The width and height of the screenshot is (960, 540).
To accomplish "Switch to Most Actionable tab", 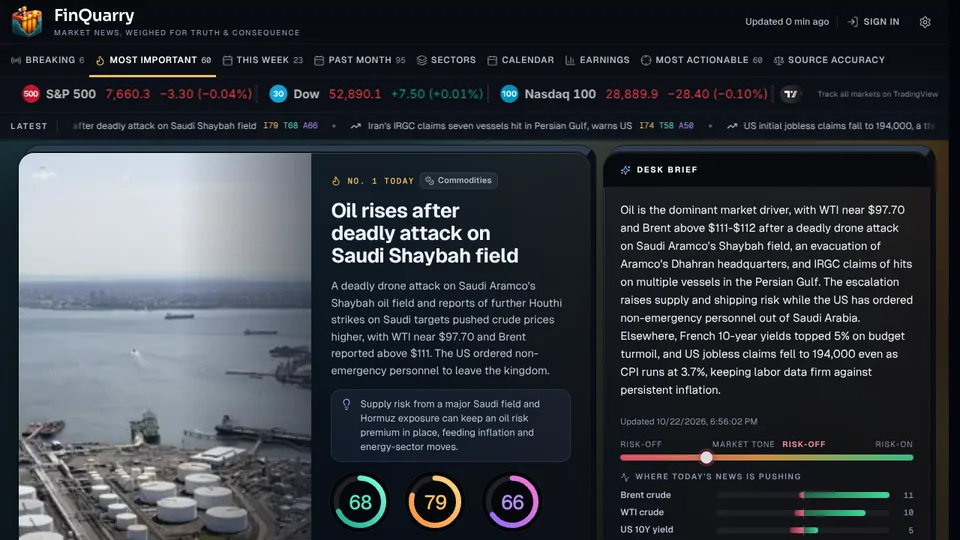I will click(x=702, y=60).
